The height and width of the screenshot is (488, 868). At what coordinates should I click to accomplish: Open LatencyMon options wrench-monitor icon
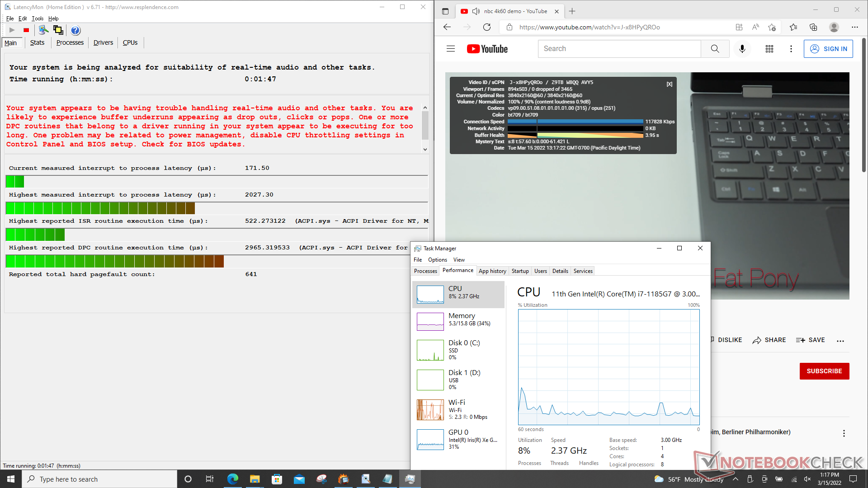pos(43,30)
